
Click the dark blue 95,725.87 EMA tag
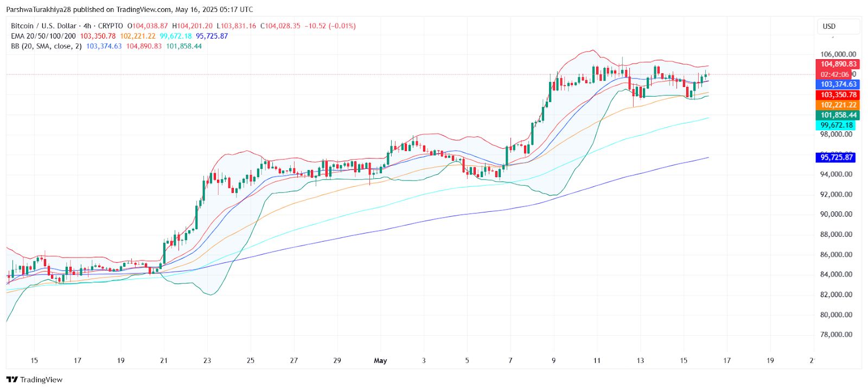point(836,158)
